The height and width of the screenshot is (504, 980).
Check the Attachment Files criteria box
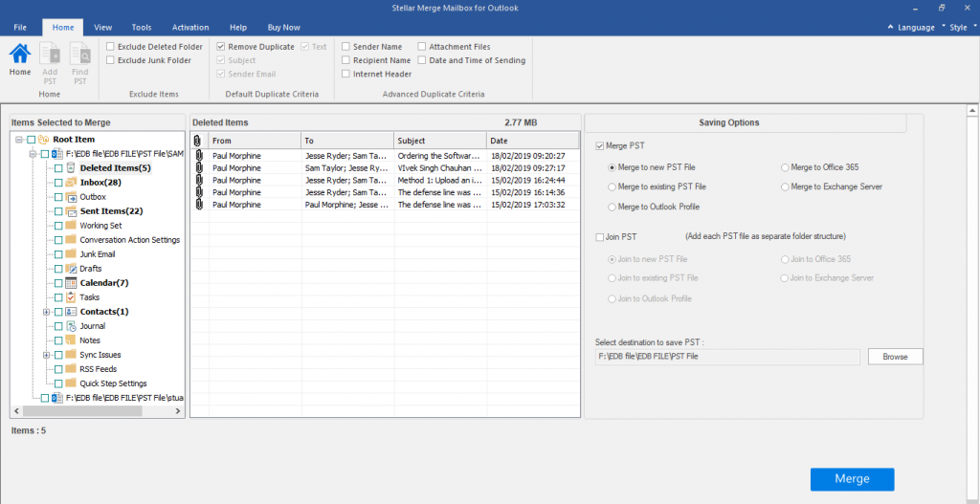(x=422, y=47)
